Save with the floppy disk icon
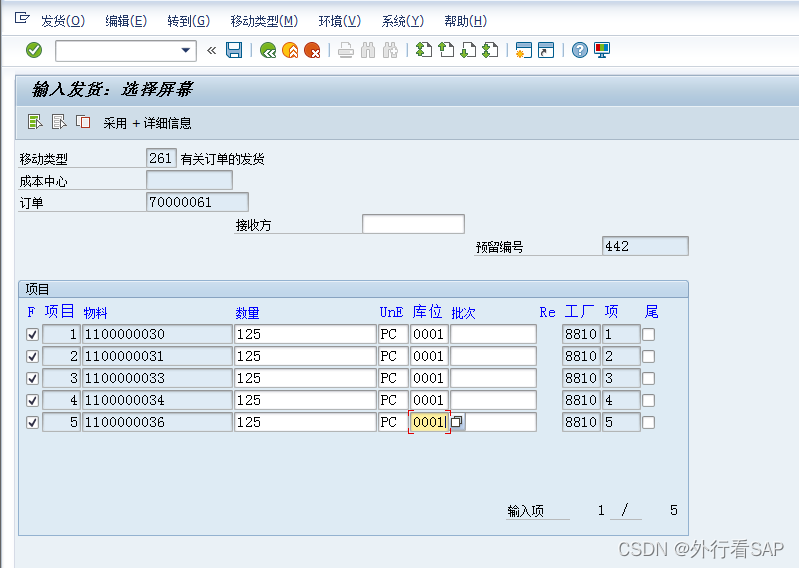The image size is (799, 568). click(234, 50)
